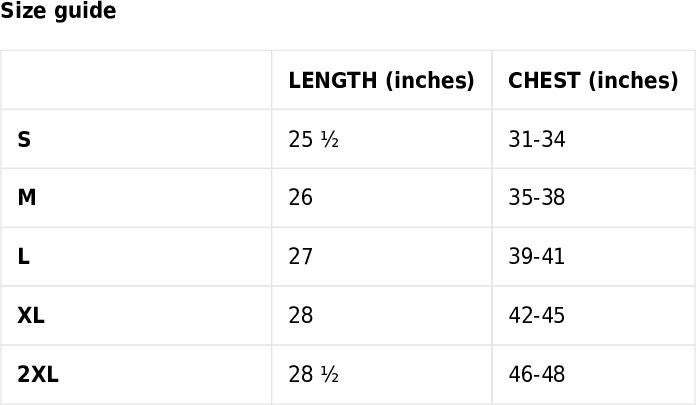
Task: Select the length value 27
Action: point(301,256)
